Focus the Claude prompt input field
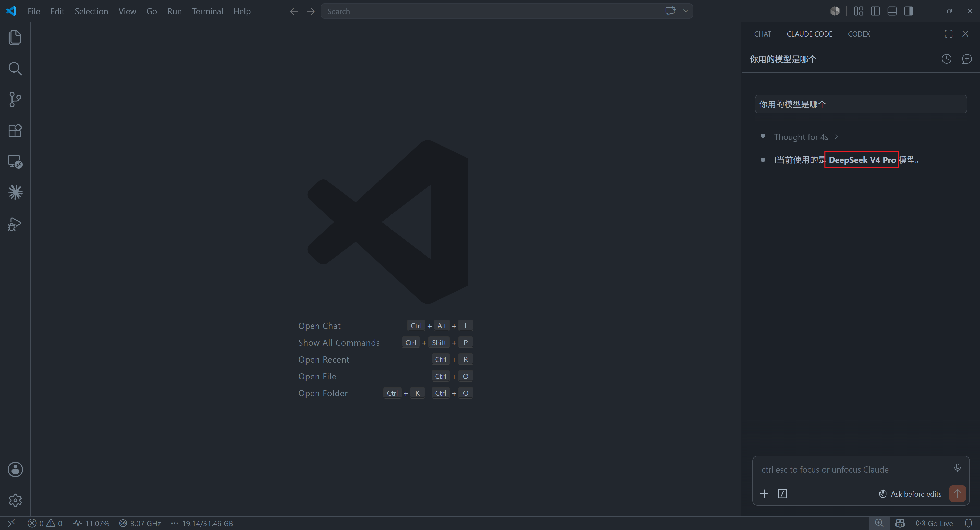 [852, 469]
